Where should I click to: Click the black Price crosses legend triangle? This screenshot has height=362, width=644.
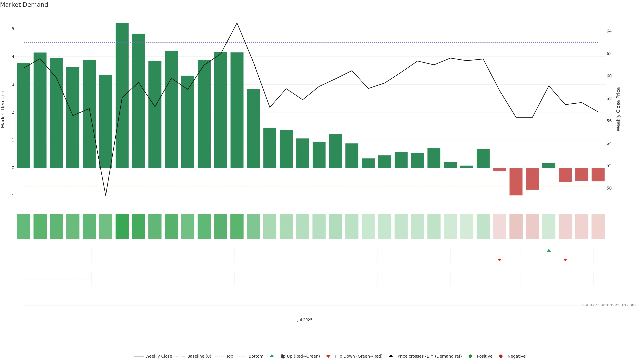coord(391,356)
